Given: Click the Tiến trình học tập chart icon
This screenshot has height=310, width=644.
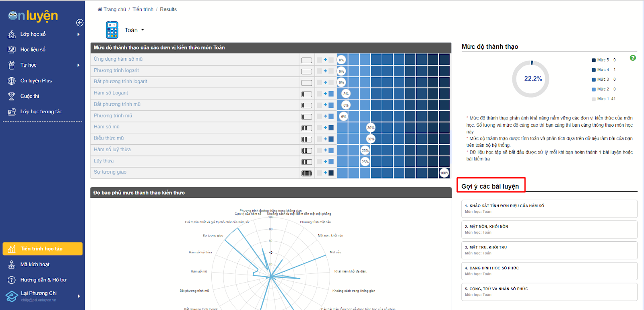Looking at the screenshot, I should coord(12,249).
